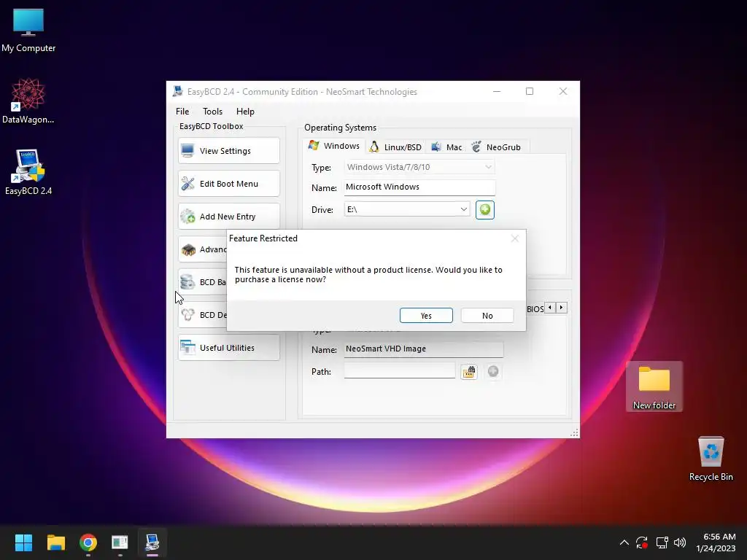This screenshot has width=747, height=560.
Task: Click the BCD Deployment icon
Action: pyautogui.click(x=187, y=315)
